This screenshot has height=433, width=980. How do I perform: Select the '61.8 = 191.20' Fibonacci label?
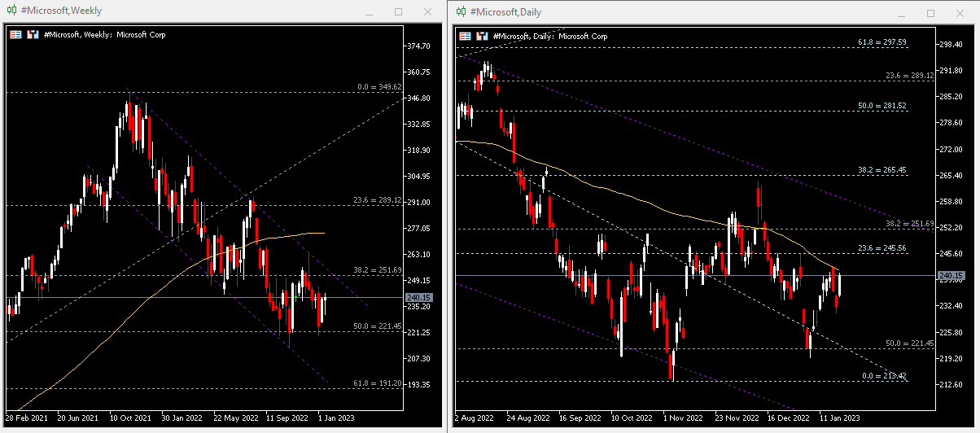(x=378, y=382)
